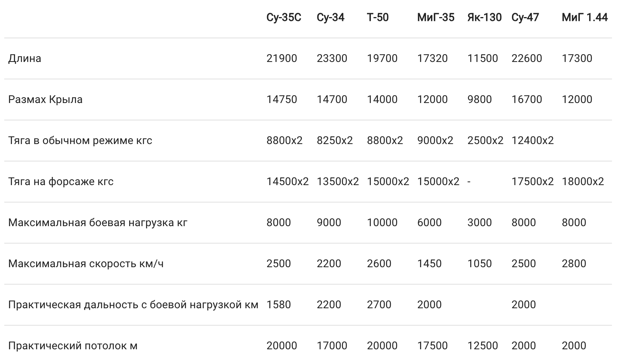Select the Максимальная скорость км/ч row label

coord(86,264)
